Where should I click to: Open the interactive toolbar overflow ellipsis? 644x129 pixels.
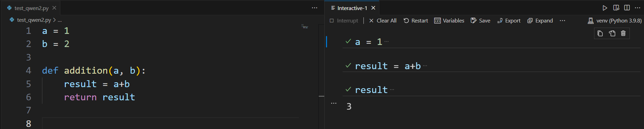click(x=563, y=21)
